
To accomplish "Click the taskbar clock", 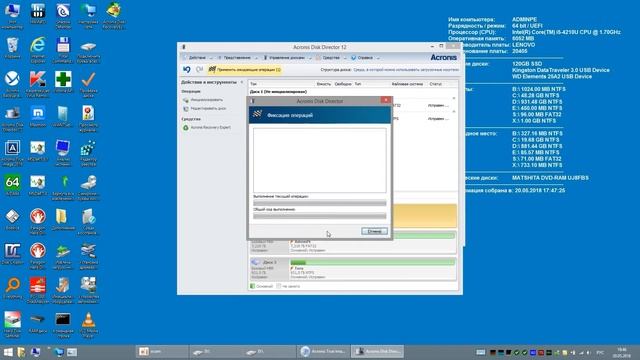I will pyautogui.click(x=622, y=352).
